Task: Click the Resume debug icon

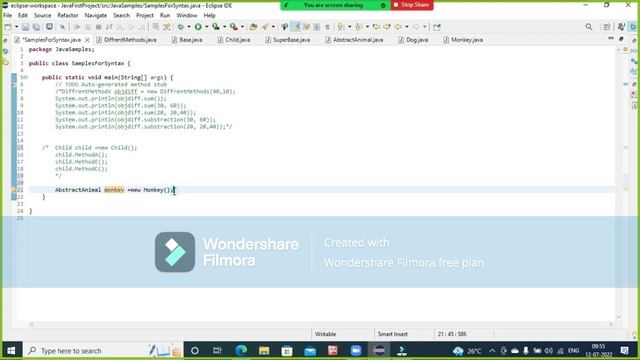Action: click(x=76, y=27)
